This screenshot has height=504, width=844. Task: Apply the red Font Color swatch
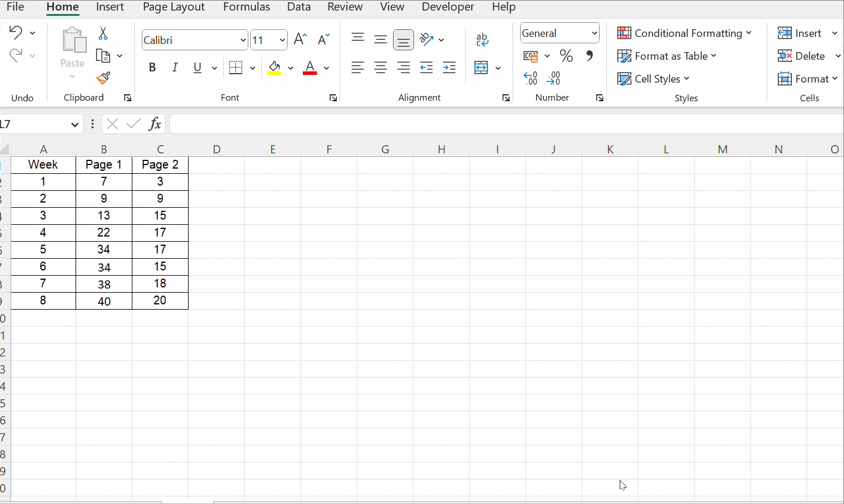coord(310,67)
